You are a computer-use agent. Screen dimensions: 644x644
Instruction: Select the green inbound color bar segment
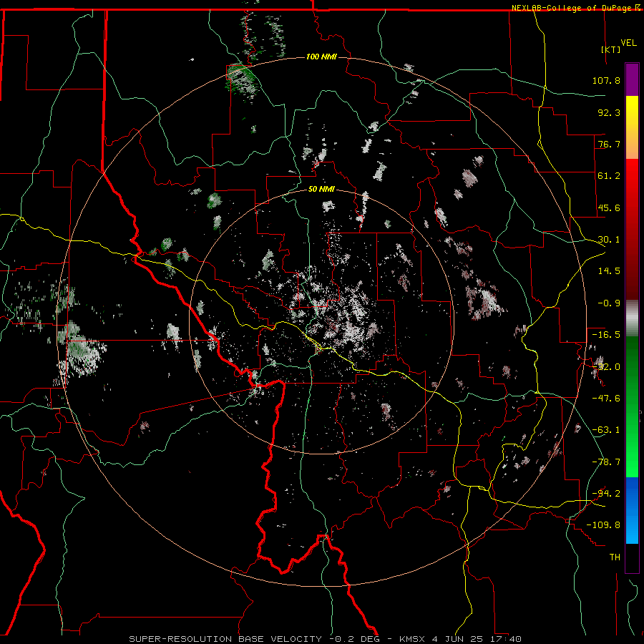pyautogui.click(x=632, y=406)
